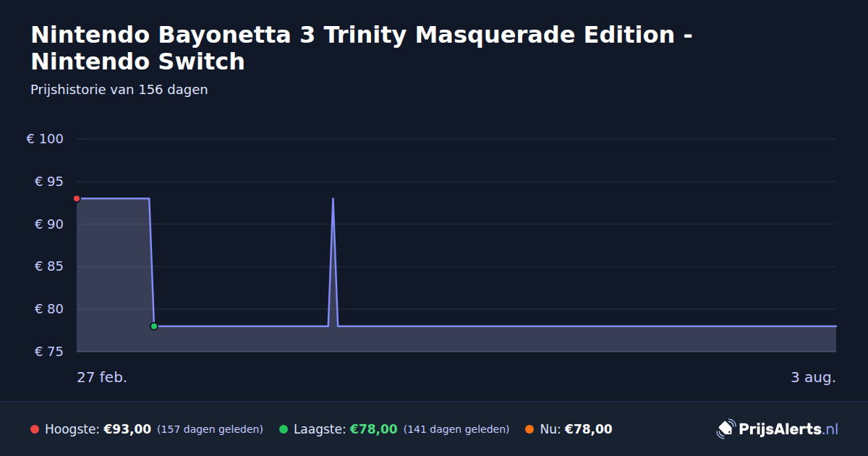Viewport: 868px width, 456px height.
Task: Click the € 90 y-axis label
Action: click(x=49, y=224)
